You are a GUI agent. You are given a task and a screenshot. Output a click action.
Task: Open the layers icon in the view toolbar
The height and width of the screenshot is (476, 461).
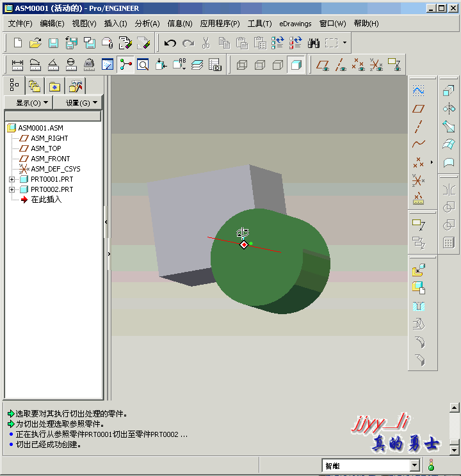(197, 65)
